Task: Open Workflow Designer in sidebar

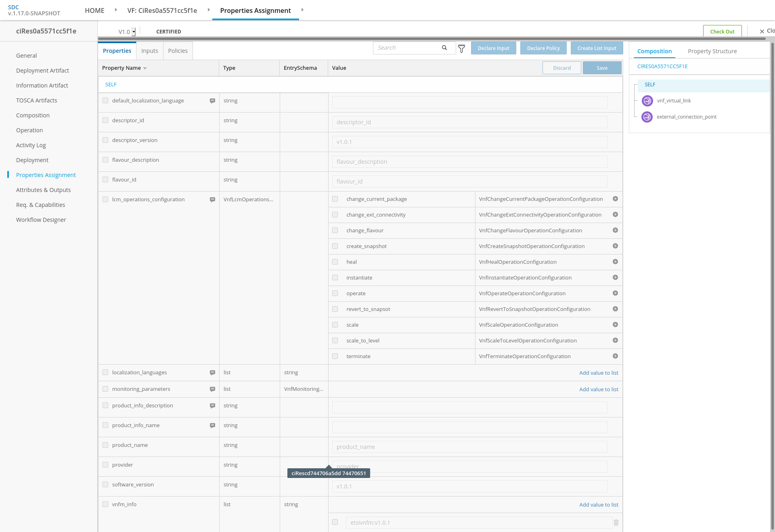Action: point(41,220)
